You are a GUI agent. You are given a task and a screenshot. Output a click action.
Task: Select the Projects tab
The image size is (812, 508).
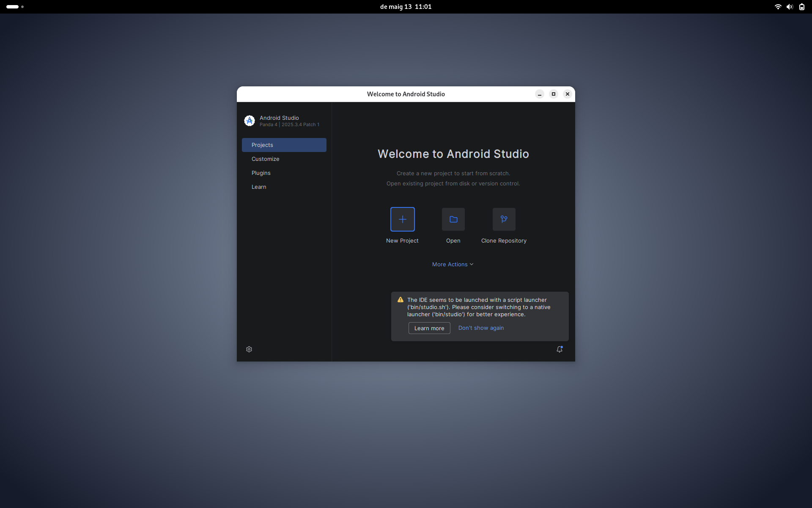click(x=284, y=145)
